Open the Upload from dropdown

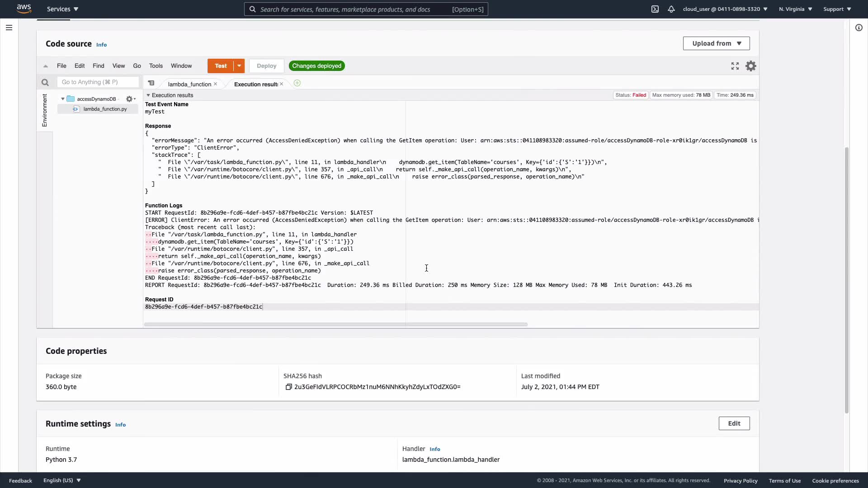(x=716, y=43)
